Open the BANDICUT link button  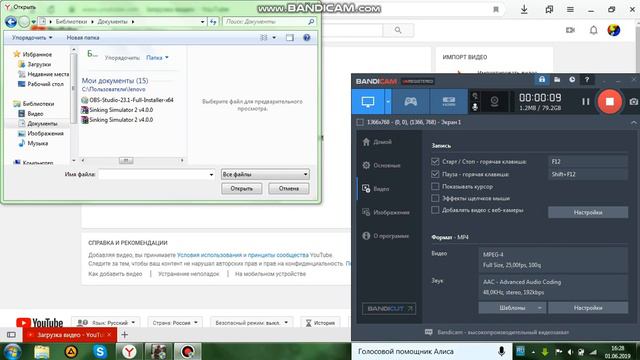point(389,309)
